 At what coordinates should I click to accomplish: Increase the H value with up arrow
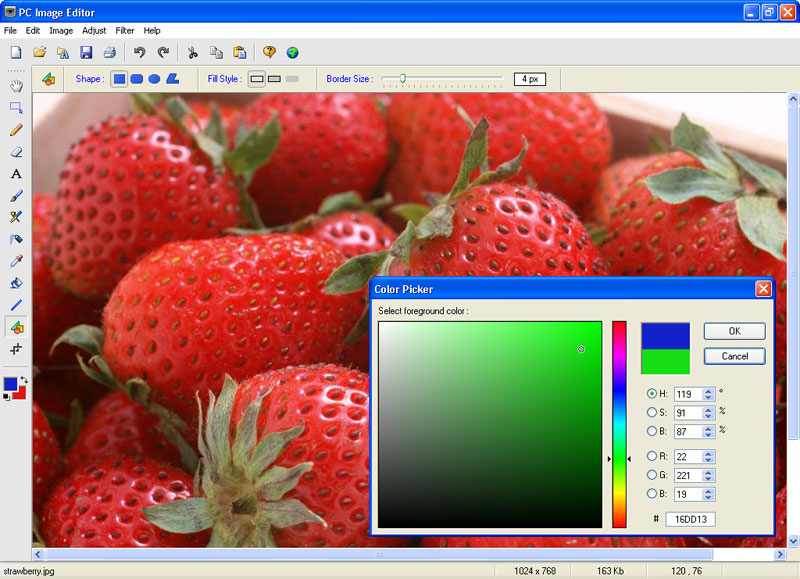709,391
